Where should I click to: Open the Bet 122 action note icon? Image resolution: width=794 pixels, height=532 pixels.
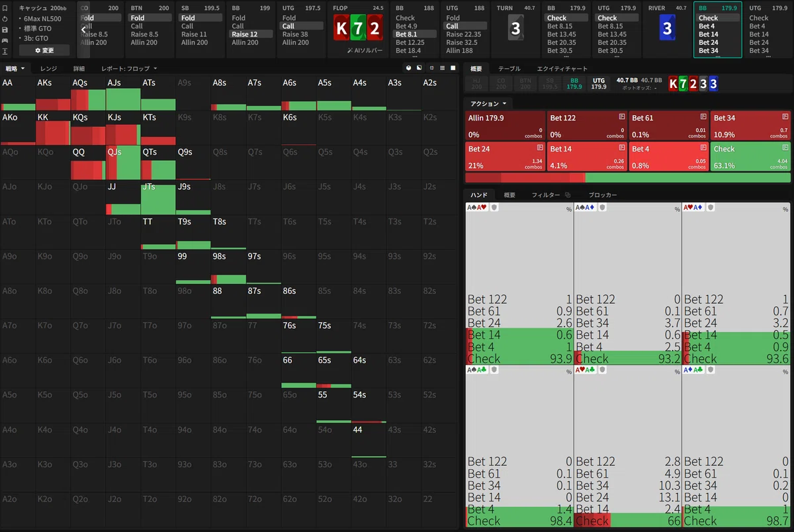point(622,116)
